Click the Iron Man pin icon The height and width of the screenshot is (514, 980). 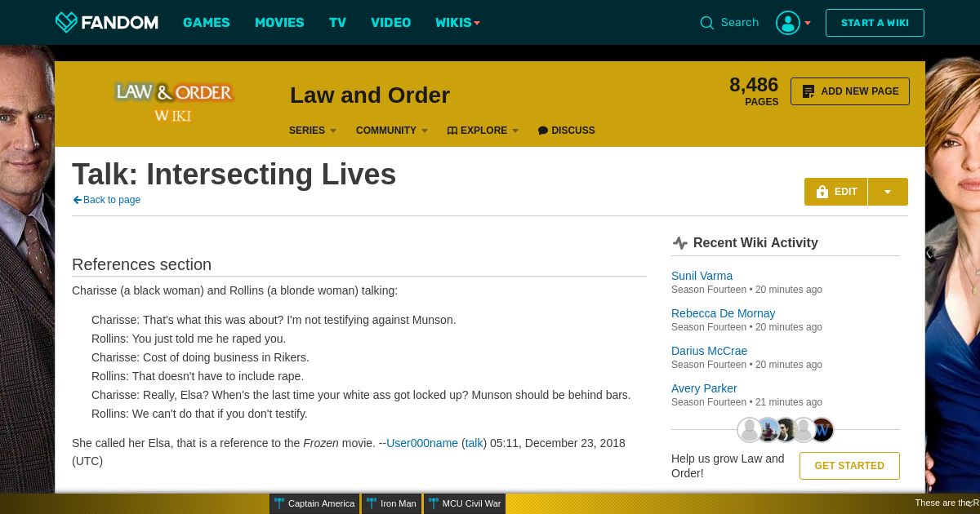372,503
